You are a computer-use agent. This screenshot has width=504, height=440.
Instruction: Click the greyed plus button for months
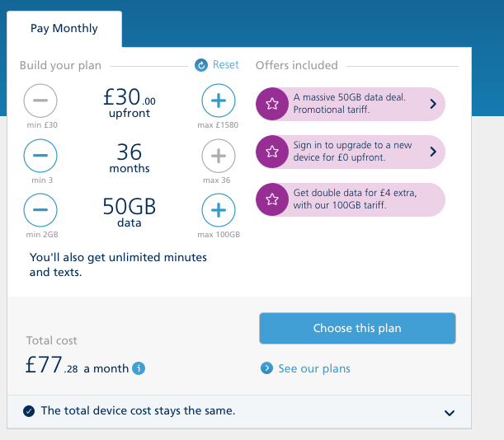(218, 155)
